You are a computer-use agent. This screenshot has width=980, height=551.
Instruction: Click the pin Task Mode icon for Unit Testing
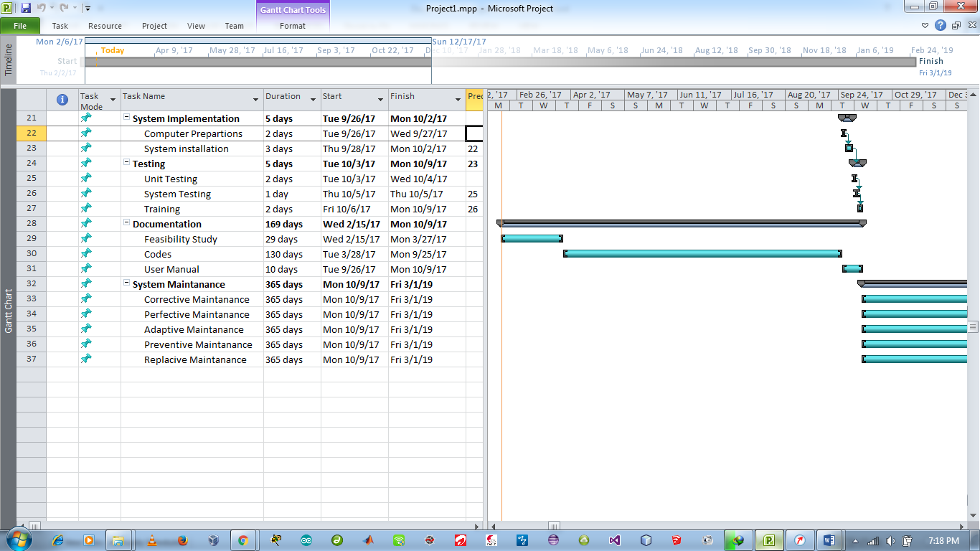[85, 178]
